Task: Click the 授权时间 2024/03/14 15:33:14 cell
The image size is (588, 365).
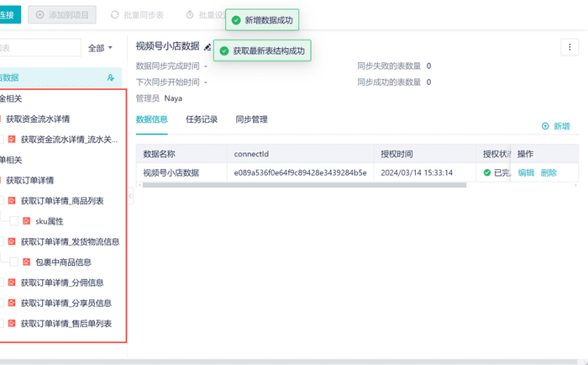Action: point(425,172)
